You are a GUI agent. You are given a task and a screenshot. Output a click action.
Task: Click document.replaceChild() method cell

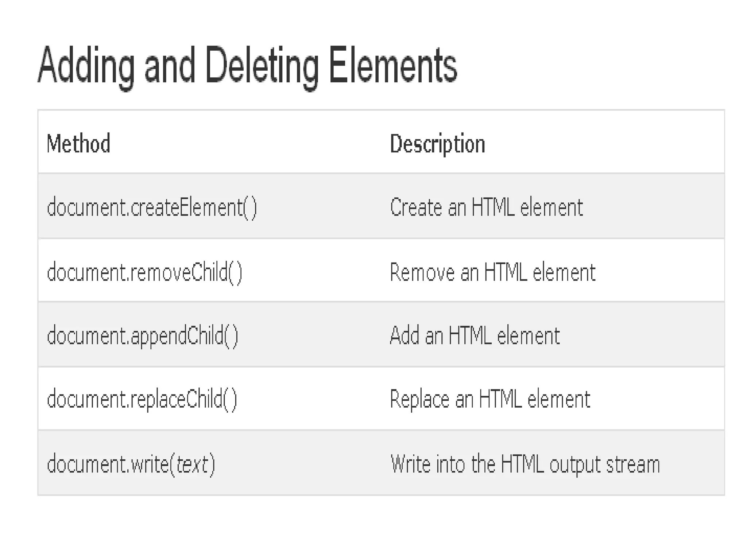(142, 400)
